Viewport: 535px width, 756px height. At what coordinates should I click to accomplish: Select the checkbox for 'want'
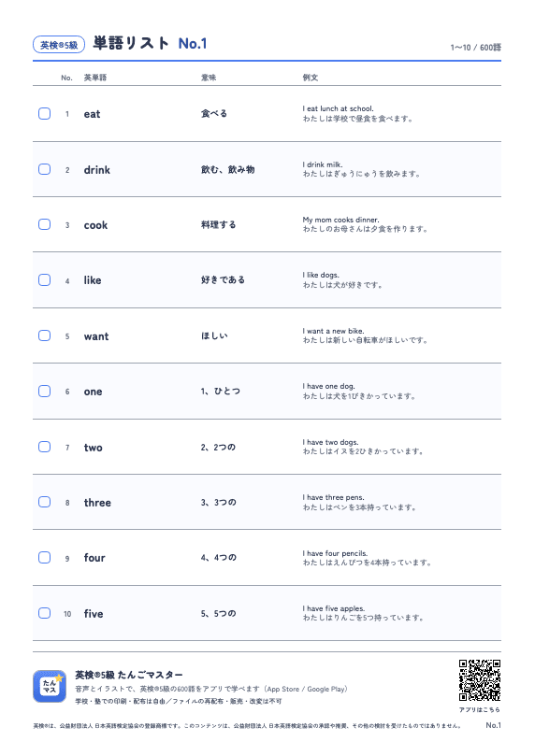click(x=44, y=335)
